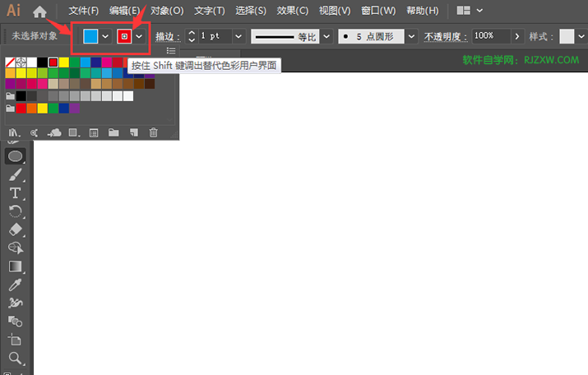Screen dimensions: 588x375
Task: Expand the red stroke color dropdown arrow
Action: click(139, 36)
